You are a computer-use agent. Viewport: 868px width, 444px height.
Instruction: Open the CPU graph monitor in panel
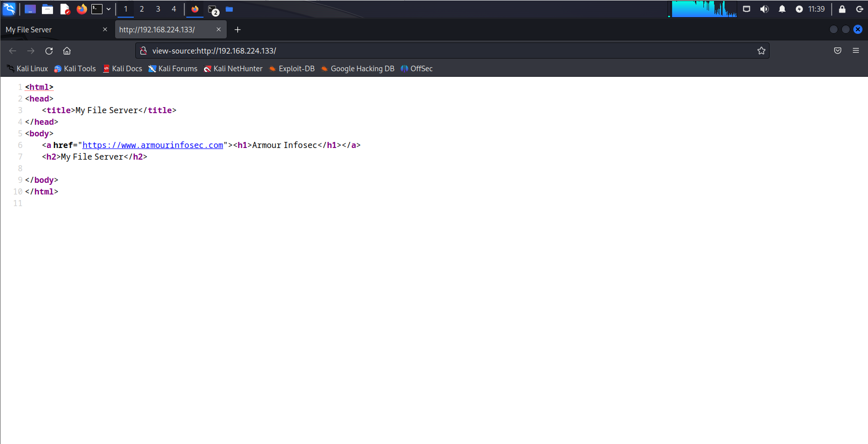704,9
